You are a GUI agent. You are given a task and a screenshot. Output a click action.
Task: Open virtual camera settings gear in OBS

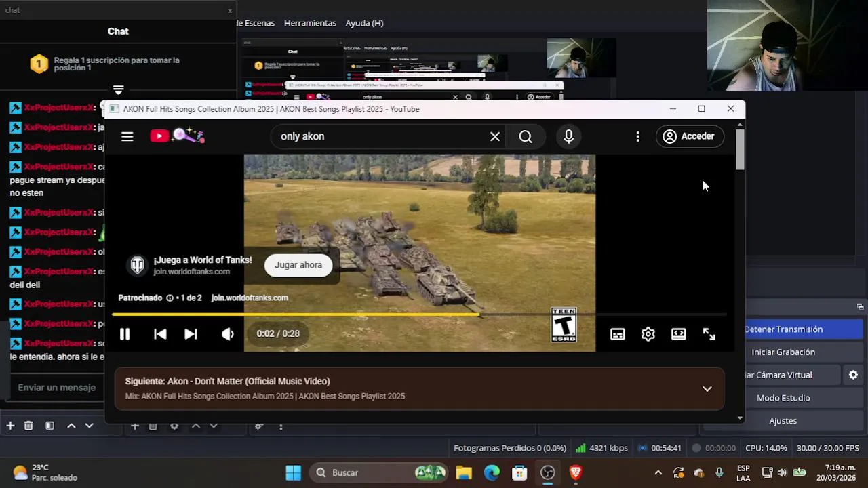coord(853,375)
